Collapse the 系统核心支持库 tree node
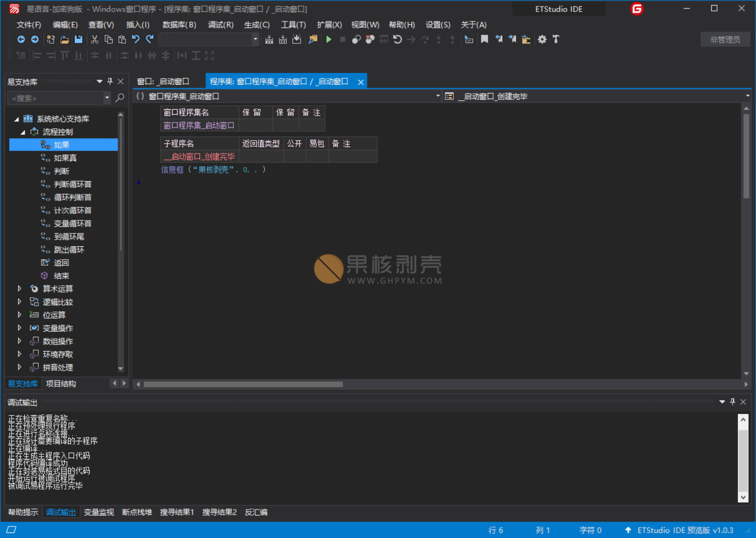The width and height of the screenshot is (756, 538). click(16, 119)
